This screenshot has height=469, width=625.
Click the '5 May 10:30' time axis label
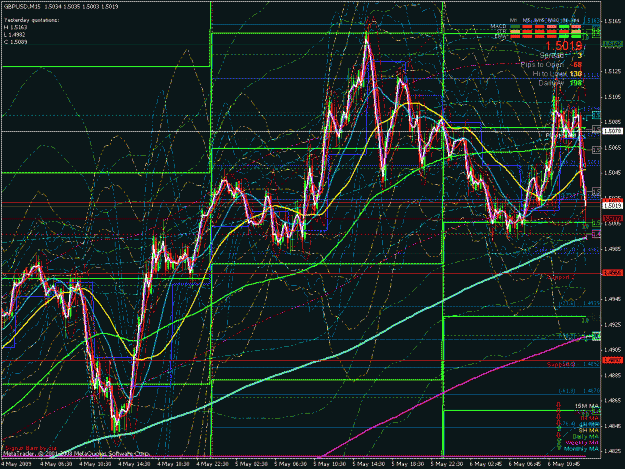(330, 464)
